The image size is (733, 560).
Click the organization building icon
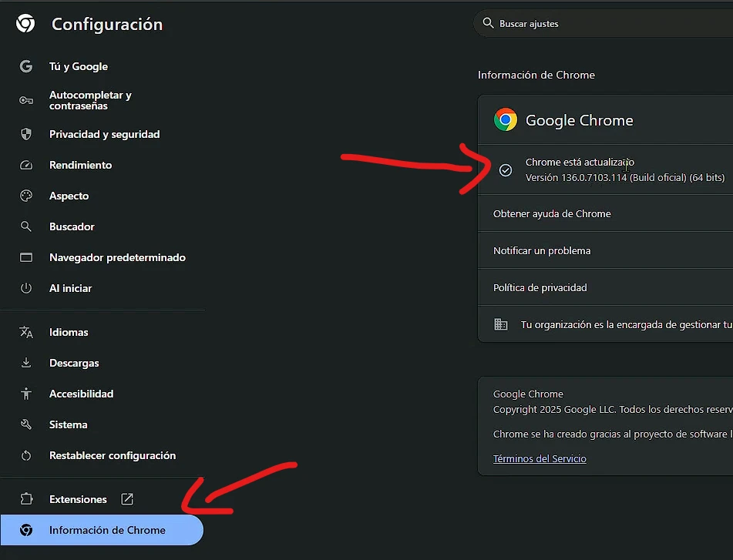(501, 324)
